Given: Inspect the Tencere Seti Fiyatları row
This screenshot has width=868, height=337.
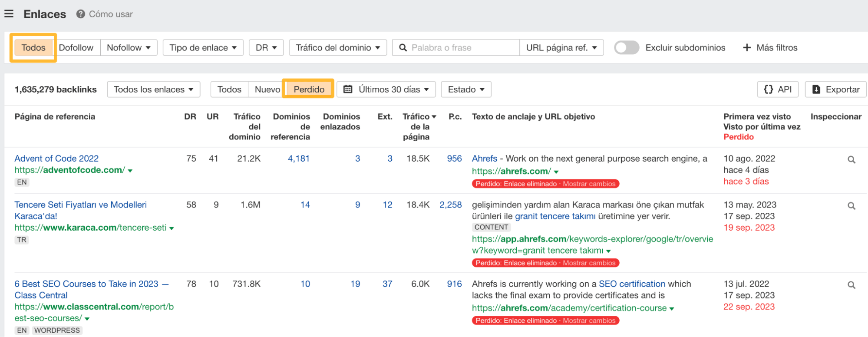Looking at the screenshot, I should click(x=851, y=205).
